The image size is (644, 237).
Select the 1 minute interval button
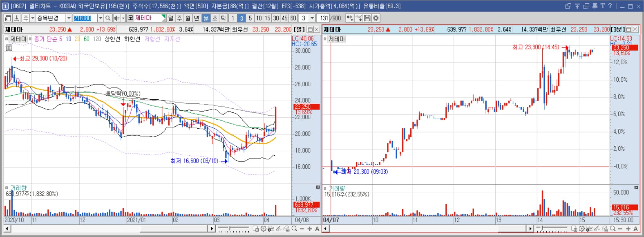tap(233, 18)
